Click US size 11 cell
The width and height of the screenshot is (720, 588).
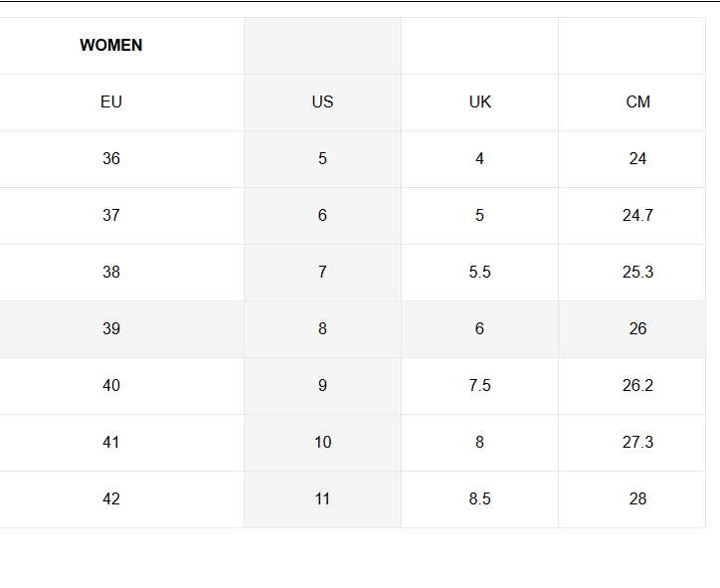(322, 498)
